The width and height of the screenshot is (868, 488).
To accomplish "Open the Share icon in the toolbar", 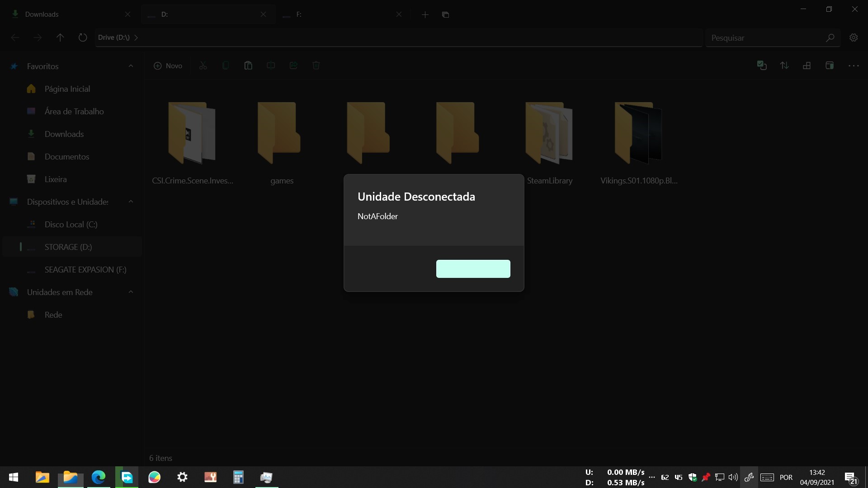I will click(293, 66).
